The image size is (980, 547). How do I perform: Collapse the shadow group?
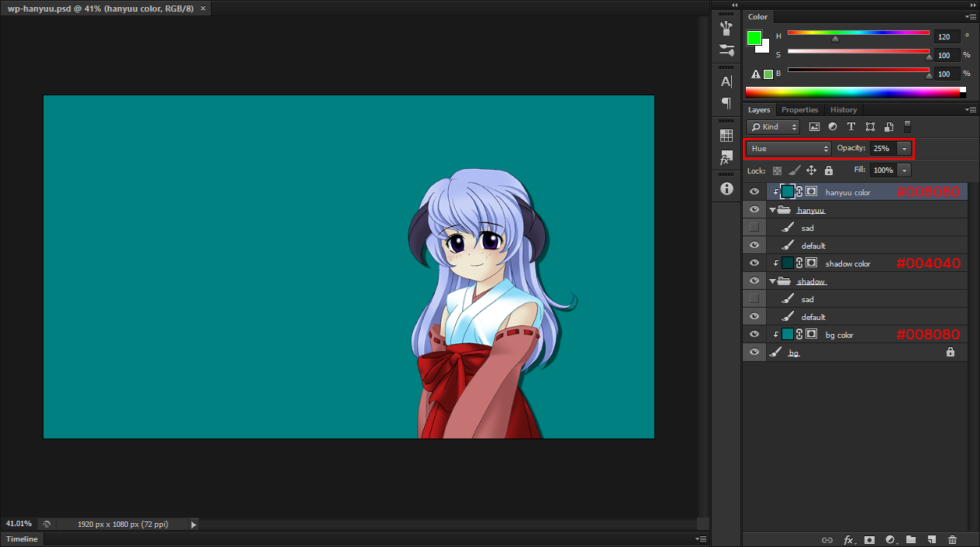click(x=773, y=281)
